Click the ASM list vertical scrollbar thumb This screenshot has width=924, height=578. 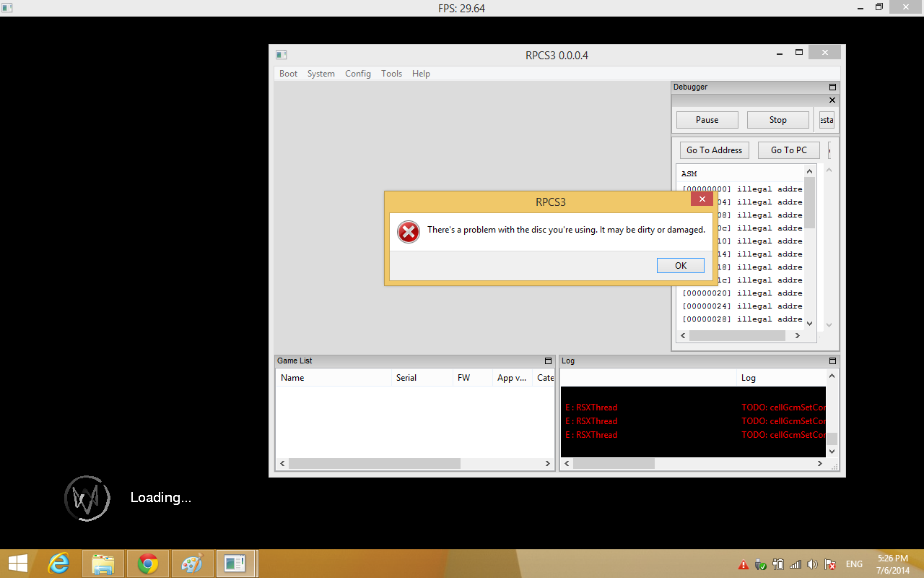[810, 202]
